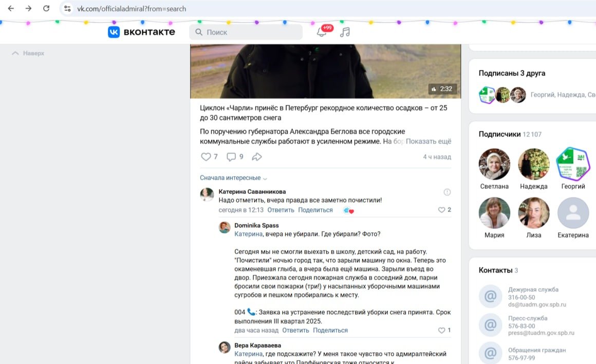Open options on Катерина's comment
Screen dimensions: 596x364
[447, 191]
